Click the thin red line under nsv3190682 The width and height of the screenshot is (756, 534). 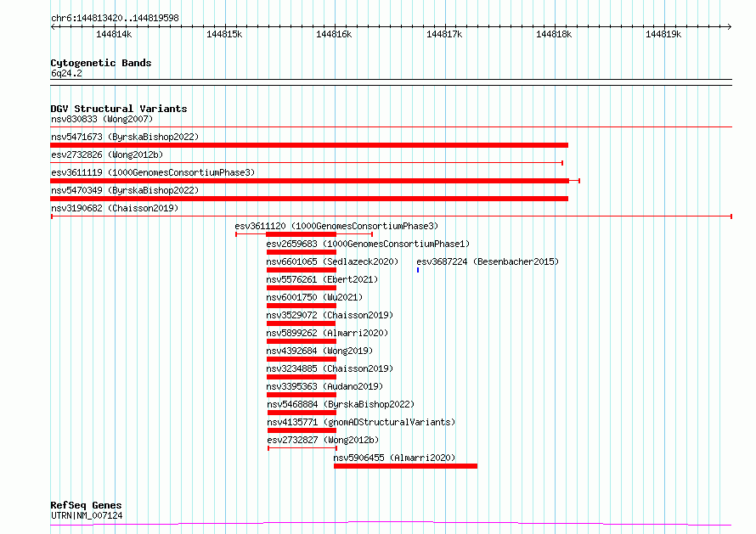pyautogui.click(x=392, y=216)
